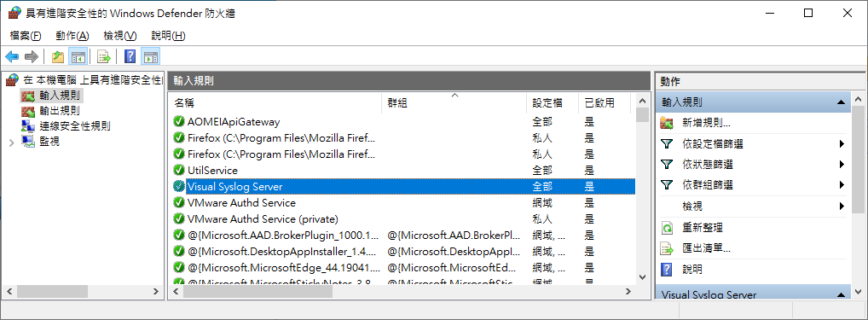Click the blue help question-mark toolbar icon
The width and height of the screenshot is (868, 320).
click(x=130, y=56)
